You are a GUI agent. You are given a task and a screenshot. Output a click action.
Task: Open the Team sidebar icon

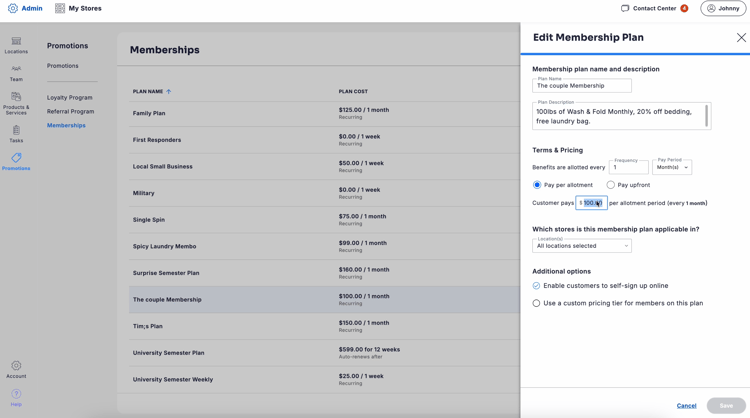click(16, 70)
